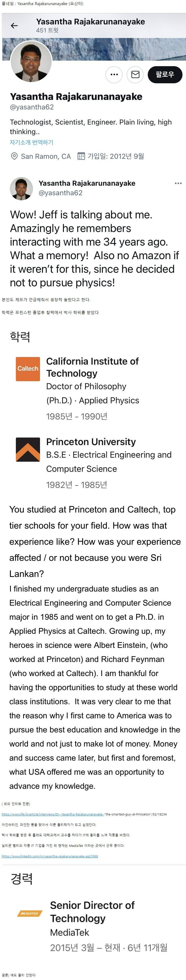This screenshot has width=186, height=980.
Task: Open the LinkedIn profile URL link
Action: [50, 856]
